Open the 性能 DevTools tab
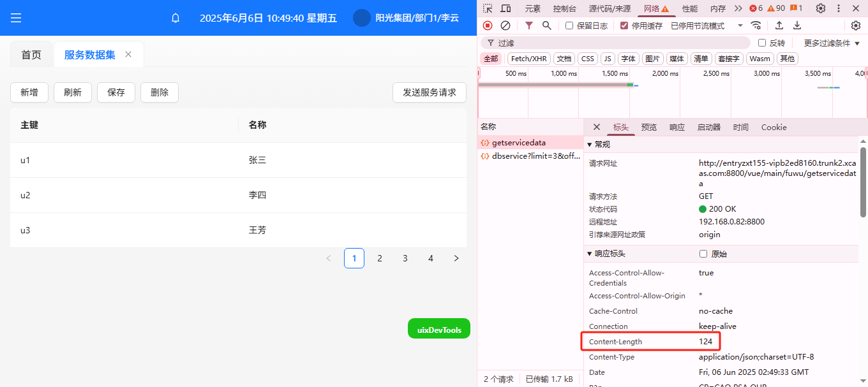 coord(689,8)
